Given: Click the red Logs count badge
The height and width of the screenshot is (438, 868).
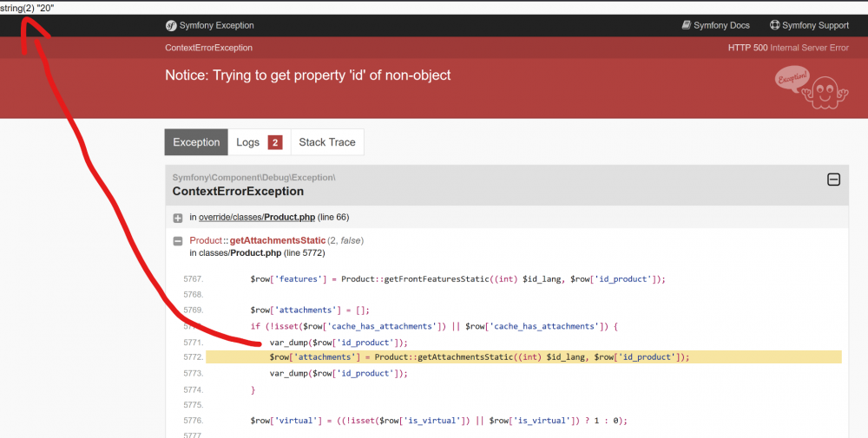Looking at the screenshot, I should [275, 143].
